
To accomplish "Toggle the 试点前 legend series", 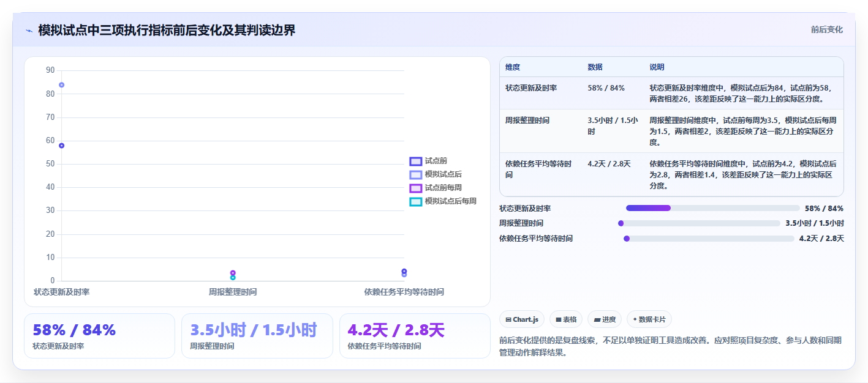I will pyautogui.click(x=429, y=161).
